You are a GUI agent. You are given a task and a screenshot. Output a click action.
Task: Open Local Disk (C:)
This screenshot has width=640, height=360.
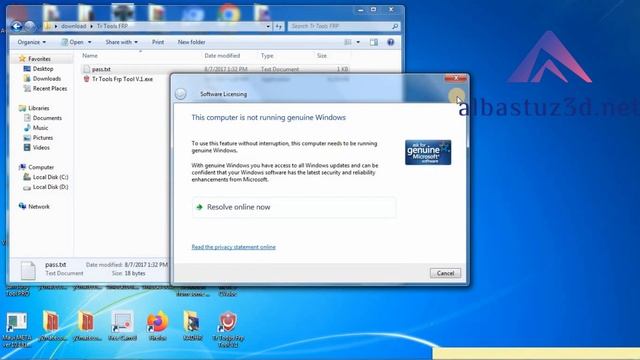coord(51,177)
